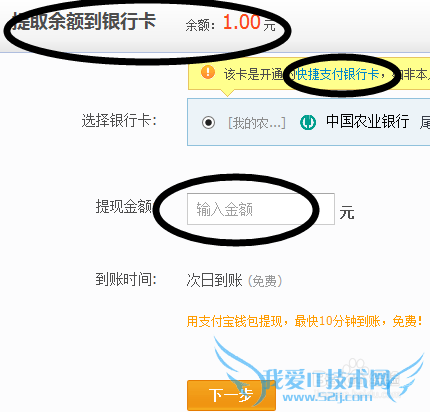Click the 选择银行卡 label

coord(119,120)
